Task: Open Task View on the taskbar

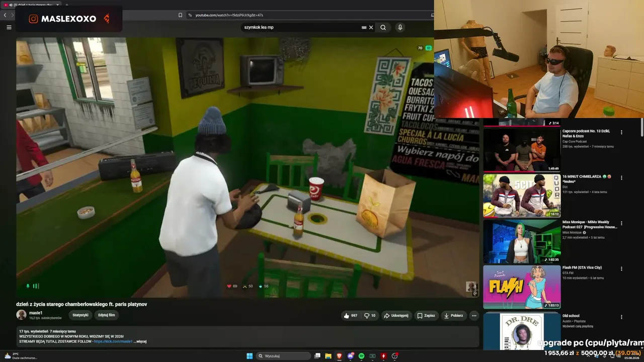Action: [x=317, y=356]
